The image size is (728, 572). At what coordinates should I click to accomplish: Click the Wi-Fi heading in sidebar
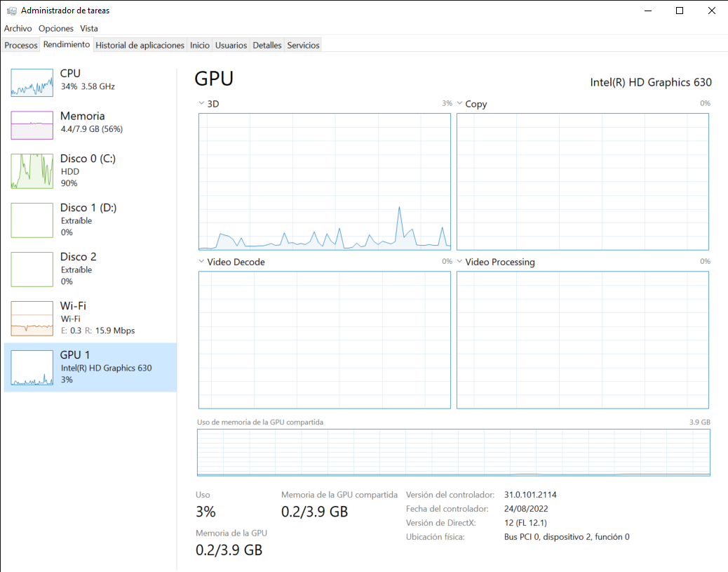73,306
